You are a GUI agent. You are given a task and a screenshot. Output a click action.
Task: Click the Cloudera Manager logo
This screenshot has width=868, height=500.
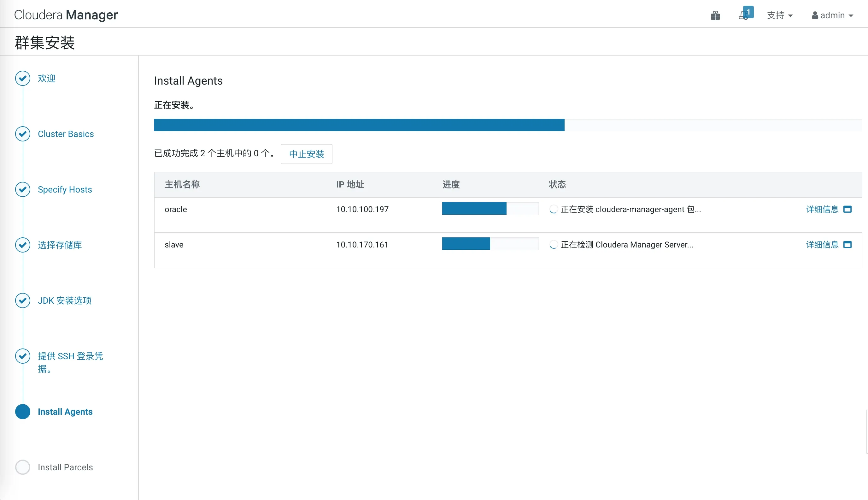pos(66,15)
